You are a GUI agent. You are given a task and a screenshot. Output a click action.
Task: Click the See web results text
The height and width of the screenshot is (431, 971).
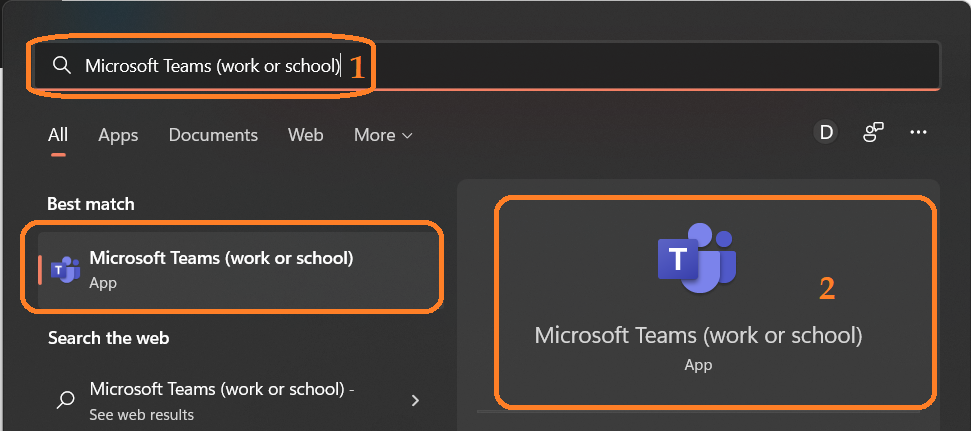tap(141, 414)
